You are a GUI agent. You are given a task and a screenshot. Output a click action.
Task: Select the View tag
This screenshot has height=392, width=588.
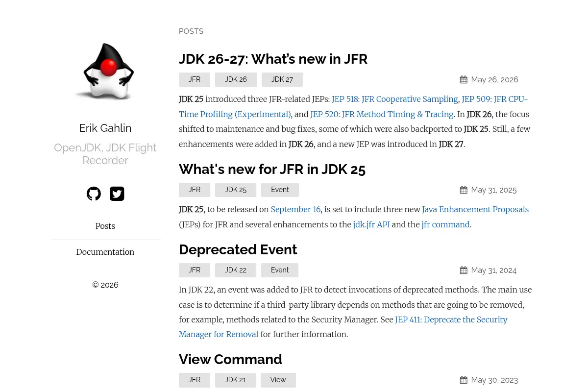tap(278, 380)
